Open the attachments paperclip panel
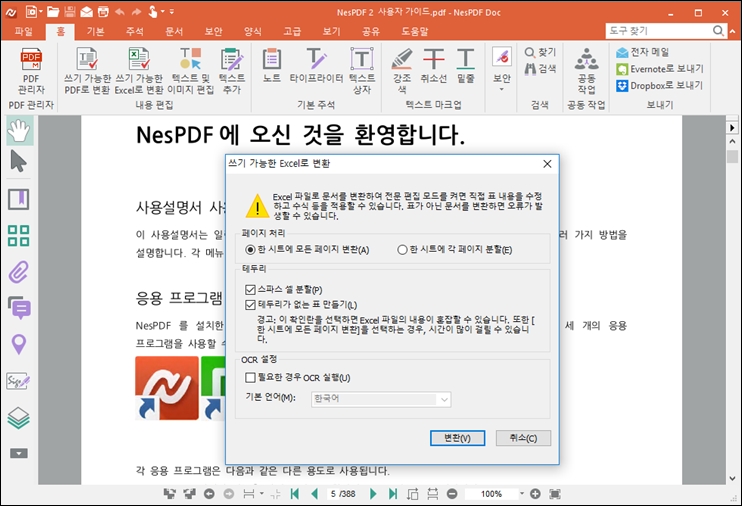Image resolution: width=742 pixels, height=506 pixels. click(x=19, y=272)
